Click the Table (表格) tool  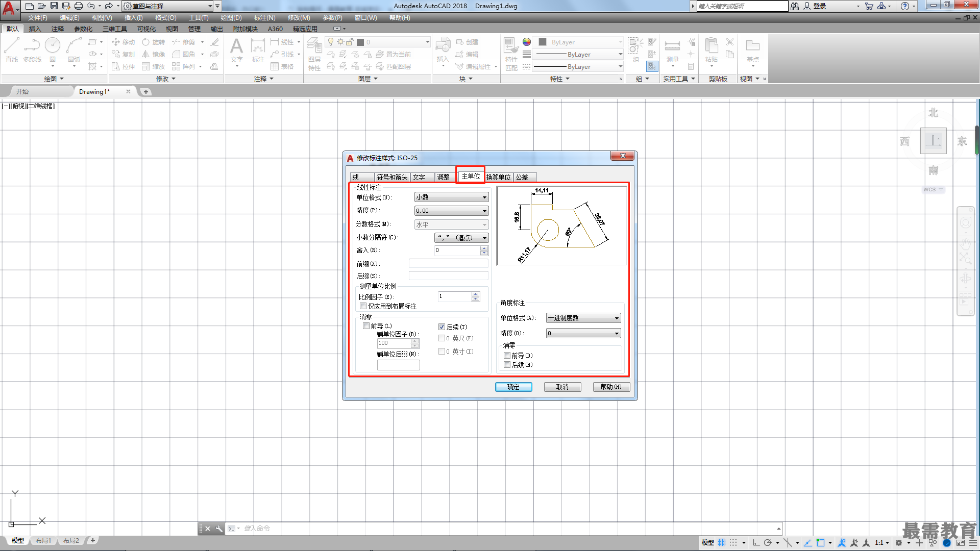pos(282,67)
